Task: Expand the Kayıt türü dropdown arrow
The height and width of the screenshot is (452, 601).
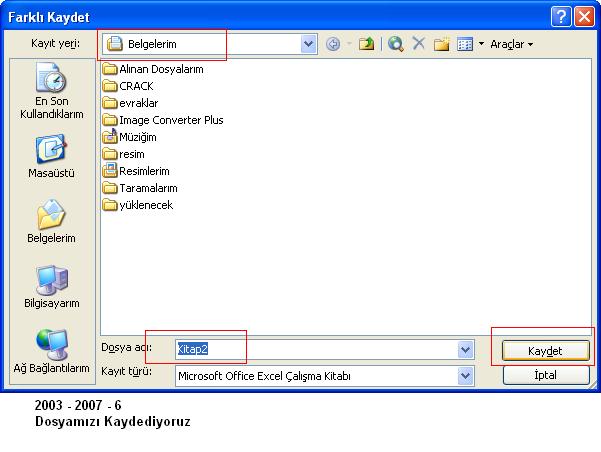Action: click(x=466, y=376)
